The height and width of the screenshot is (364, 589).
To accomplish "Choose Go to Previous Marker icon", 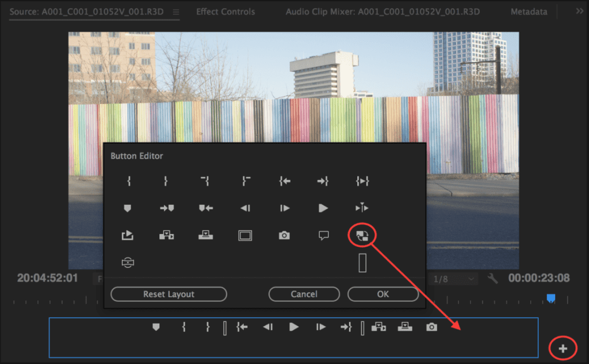I will click(206, 208).
